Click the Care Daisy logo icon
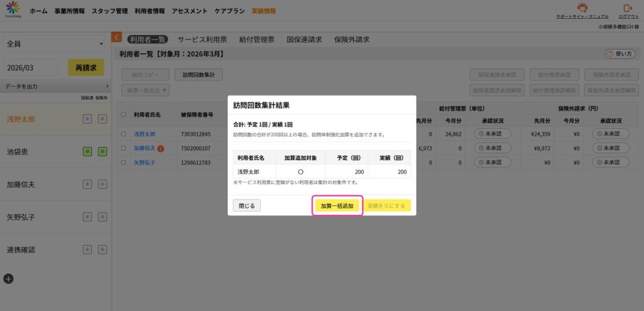 coord(13,9)
